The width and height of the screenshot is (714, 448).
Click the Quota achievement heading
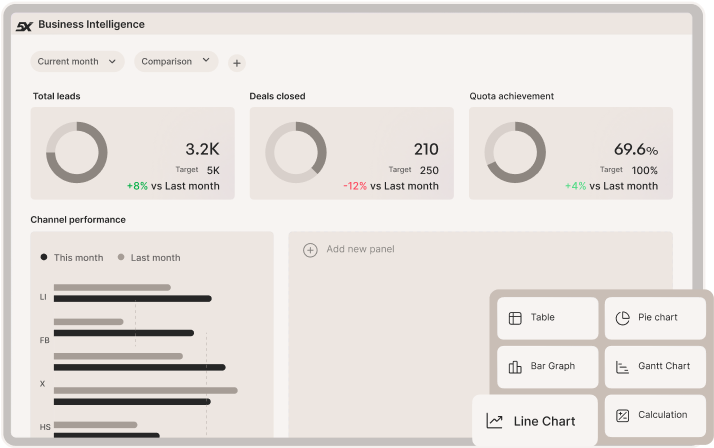click(x=512, y=96)
